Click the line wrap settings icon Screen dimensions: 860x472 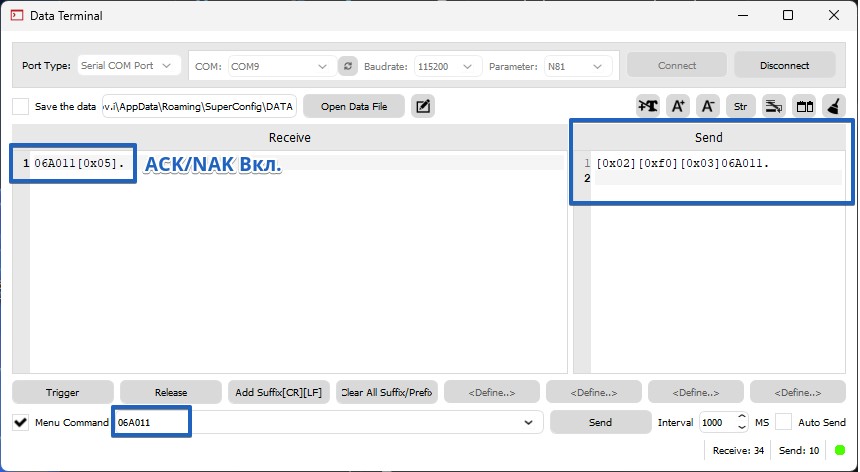point(772,106)
